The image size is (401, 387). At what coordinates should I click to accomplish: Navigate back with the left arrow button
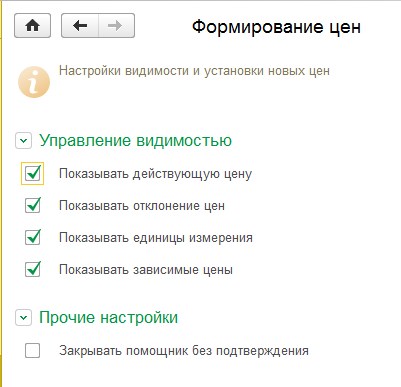[80, 26]
